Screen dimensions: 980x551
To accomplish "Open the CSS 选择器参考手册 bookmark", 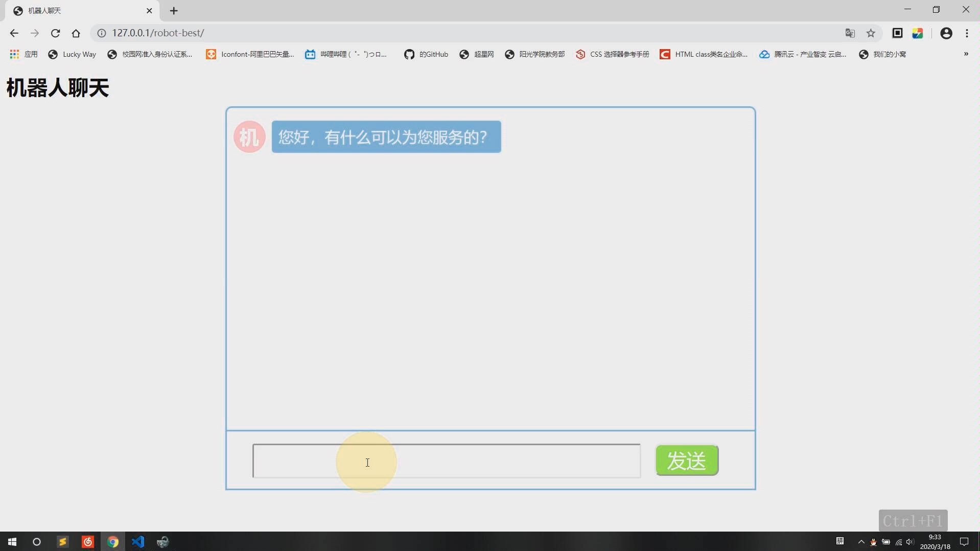I will point(613,54).
